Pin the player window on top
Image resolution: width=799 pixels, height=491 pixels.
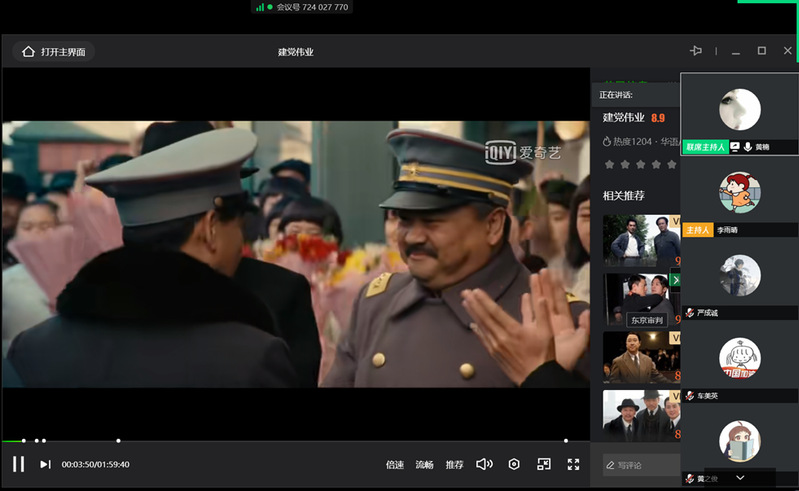click(696, 51)
